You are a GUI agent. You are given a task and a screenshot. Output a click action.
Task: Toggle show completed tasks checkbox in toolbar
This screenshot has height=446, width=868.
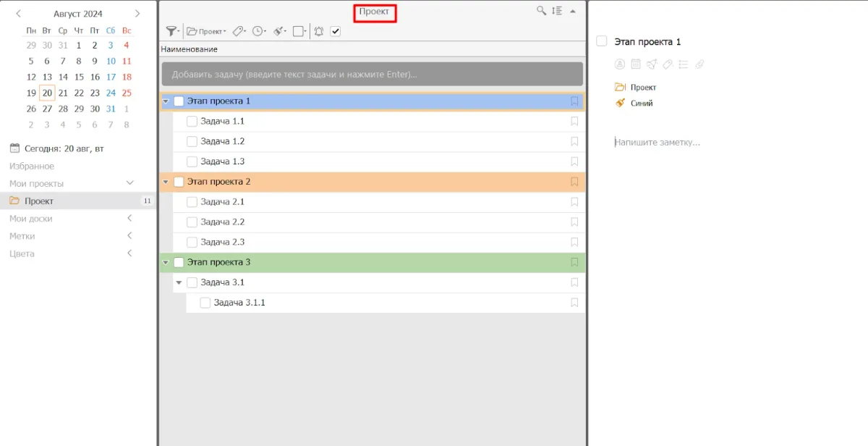tap(336, 31)
